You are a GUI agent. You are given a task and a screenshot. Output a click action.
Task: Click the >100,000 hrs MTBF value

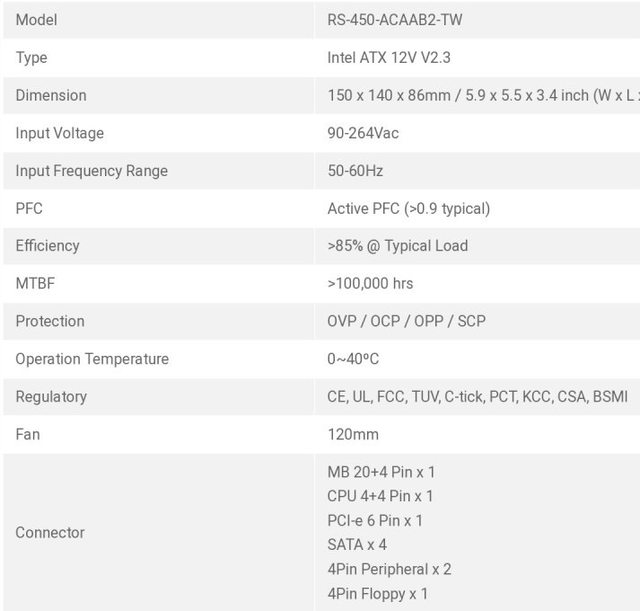tap(370, 284)
